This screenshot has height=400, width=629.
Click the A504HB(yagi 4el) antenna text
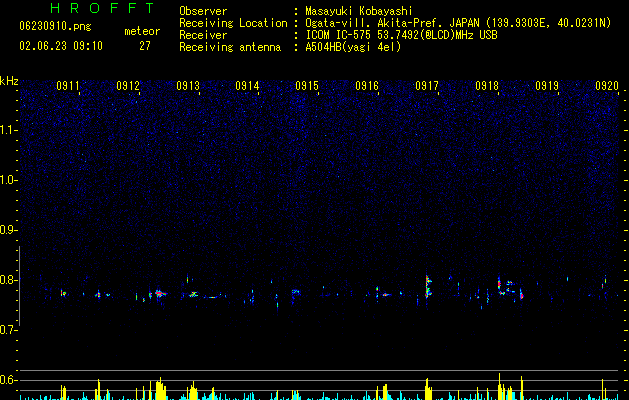(x=353, y=47)
